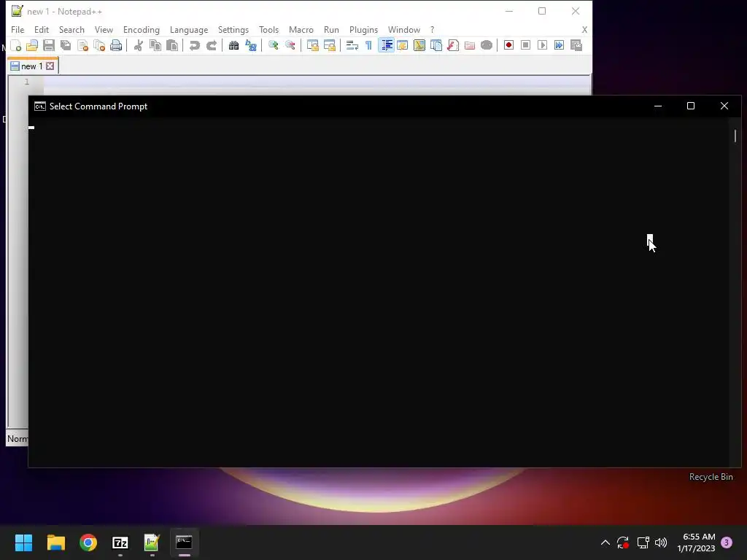Print icon in Notepad++ toolbar
Screen dimensions: 747x560
click(x=116, y=45)
